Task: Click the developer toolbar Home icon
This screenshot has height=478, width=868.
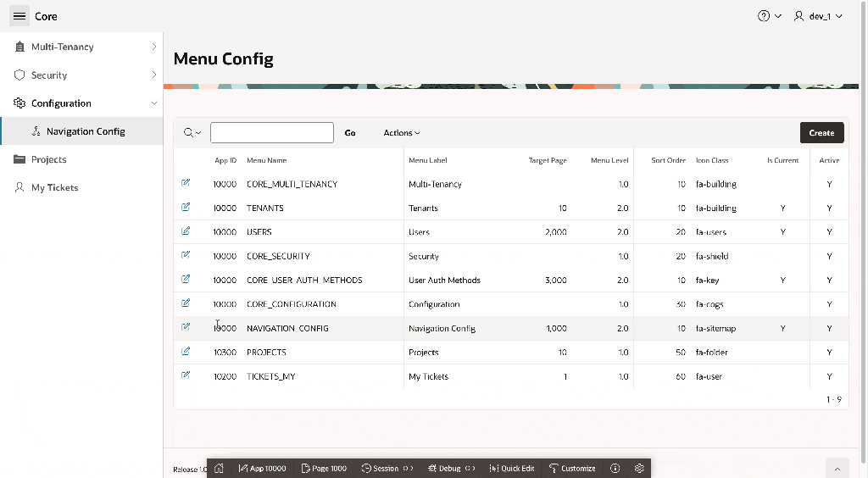Action: 219,468
